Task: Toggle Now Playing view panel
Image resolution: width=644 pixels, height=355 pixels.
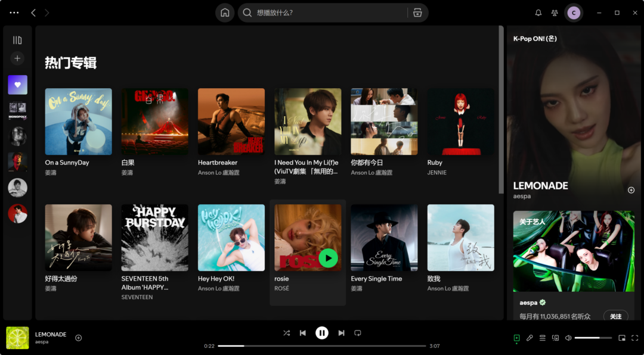Action: click(x=516, y=338)
